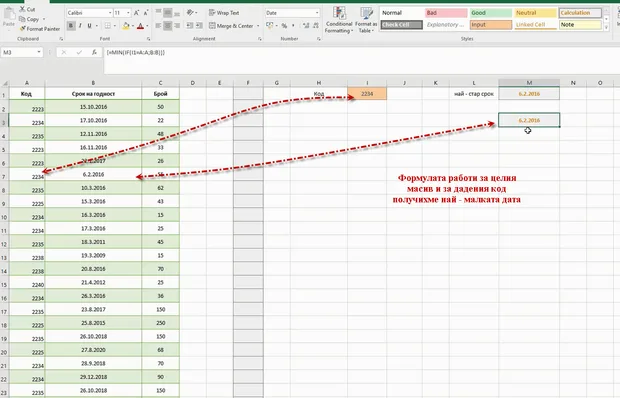The image size is (620, 398).
Task: Open the Font group dialog launcher
Action: (148, 39)
